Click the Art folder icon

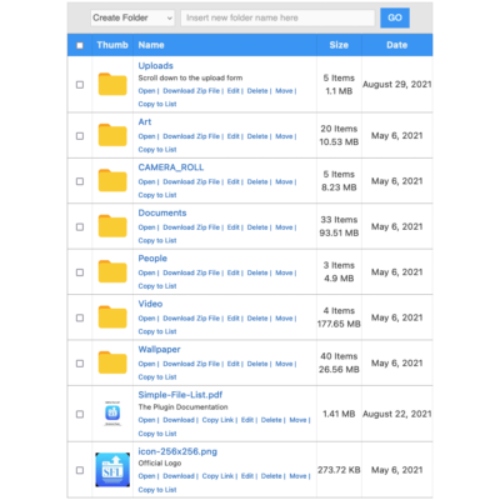(x=112, y=135)
